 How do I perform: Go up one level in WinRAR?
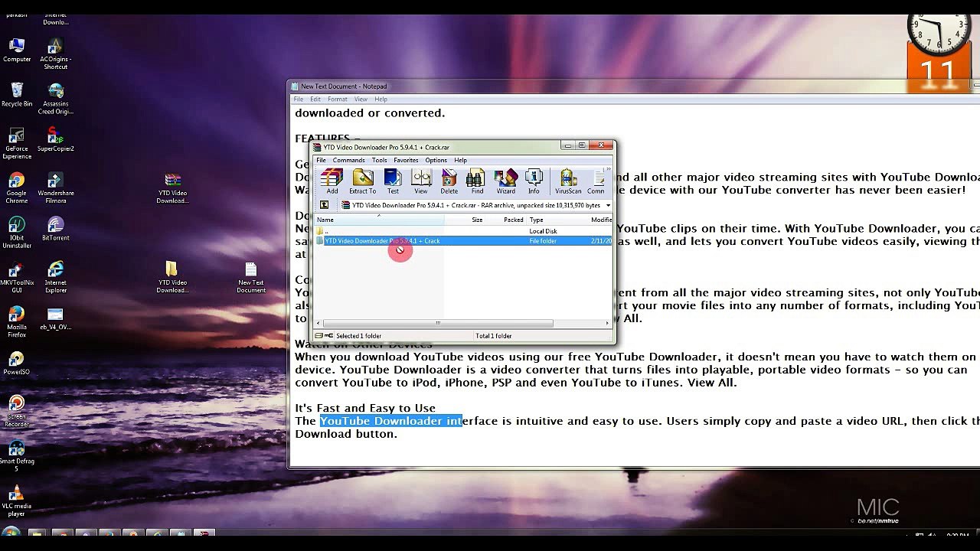tap(324, 205)
